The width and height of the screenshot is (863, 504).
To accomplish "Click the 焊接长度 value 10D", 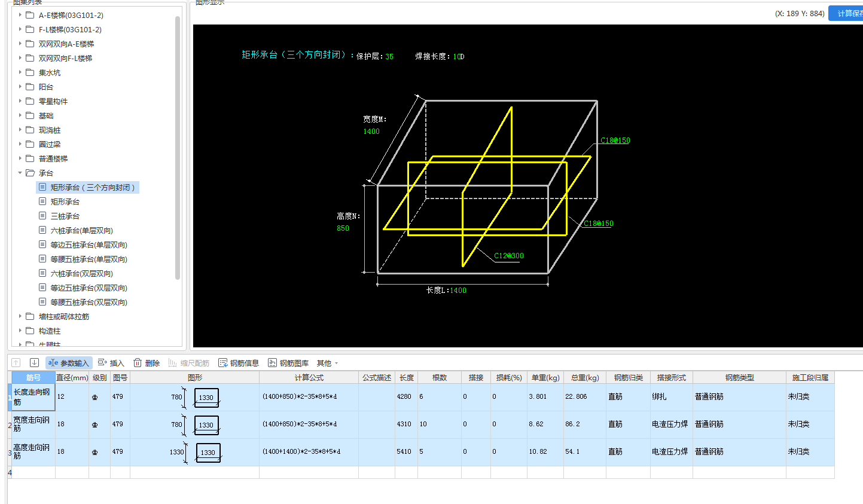I will 459,56.
